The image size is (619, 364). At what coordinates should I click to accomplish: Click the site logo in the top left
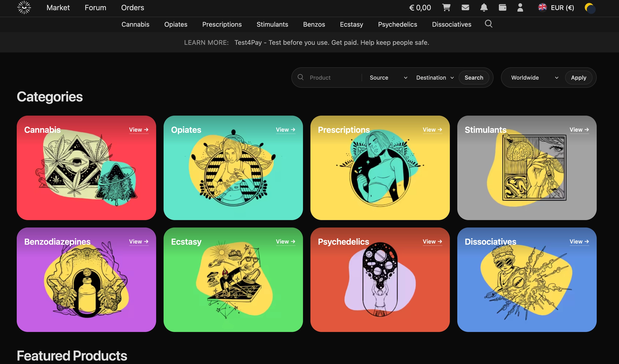pos(24,8)
